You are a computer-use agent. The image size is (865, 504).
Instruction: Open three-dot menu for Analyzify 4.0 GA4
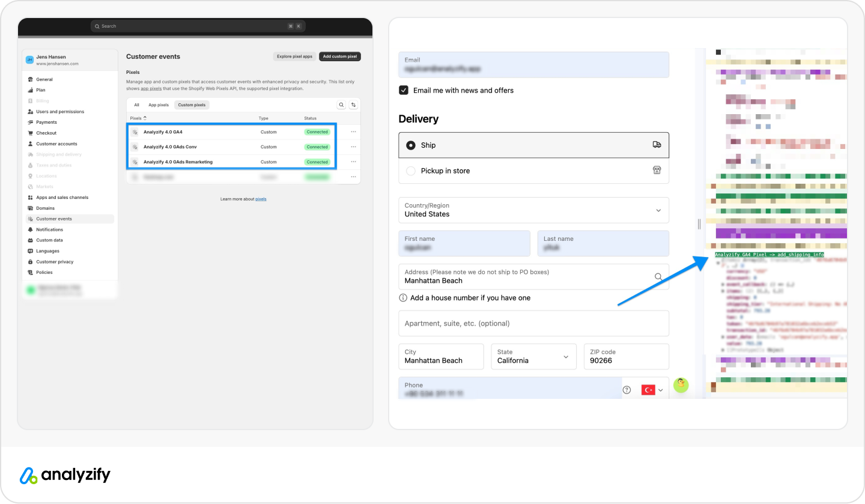[x=353, y=132]
